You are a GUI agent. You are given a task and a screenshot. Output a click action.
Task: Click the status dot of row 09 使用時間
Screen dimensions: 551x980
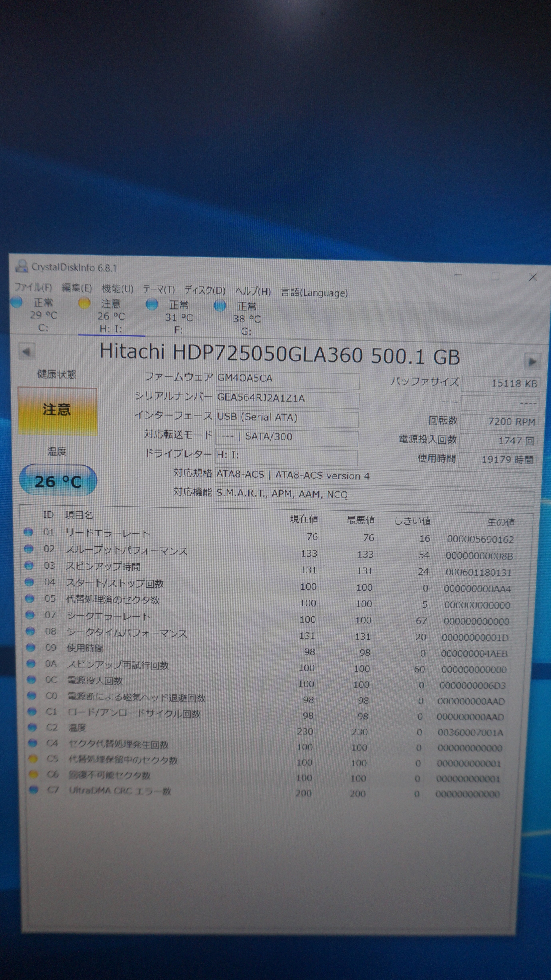coord(31,647)
